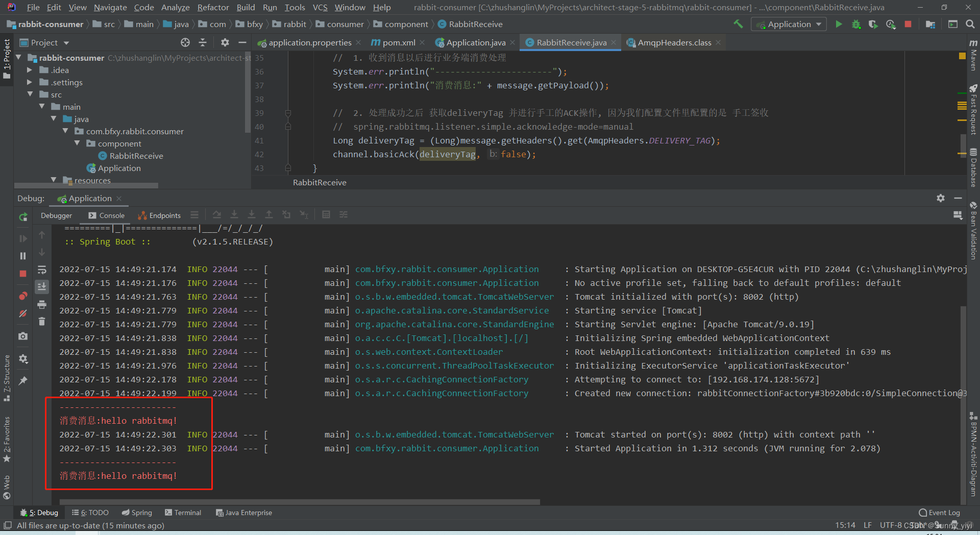
Task: Open Project Structure dialog icon
Action: pyautogui.click(x=930, y=24)
